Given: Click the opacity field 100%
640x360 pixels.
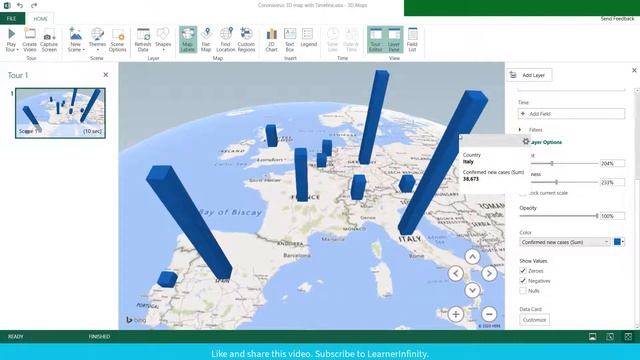Looking at the screenshot, I should (612, 216).
